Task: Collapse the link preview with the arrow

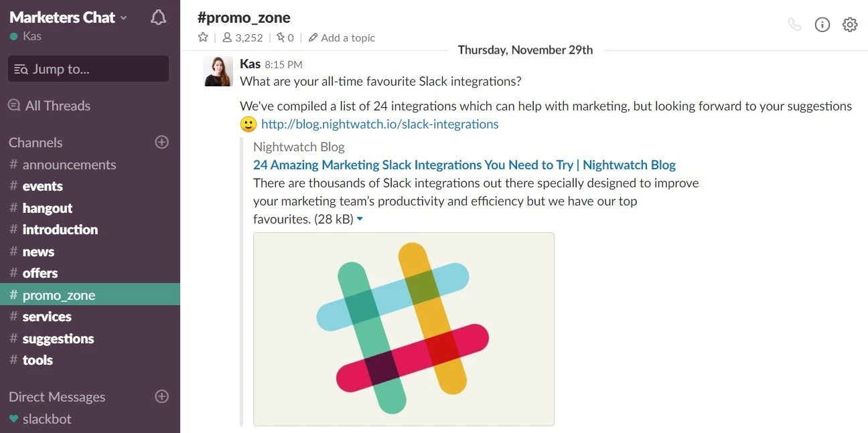Action: coord(360,219)
